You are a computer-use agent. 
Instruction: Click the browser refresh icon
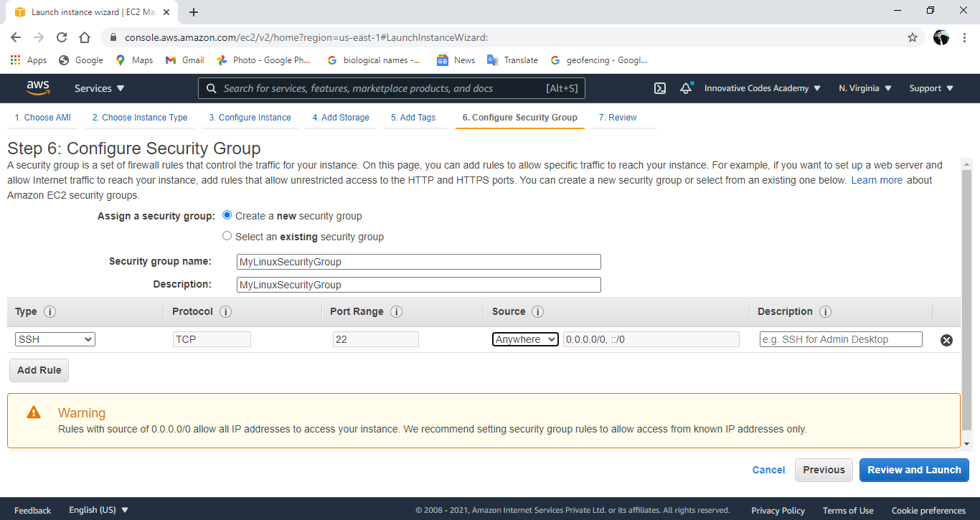click(61, 37)
